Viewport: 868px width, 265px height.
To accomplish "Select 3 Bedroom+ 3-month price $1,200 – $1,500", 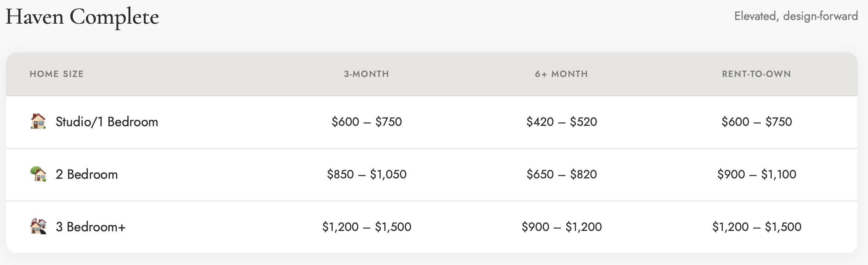I will point(367,227).
